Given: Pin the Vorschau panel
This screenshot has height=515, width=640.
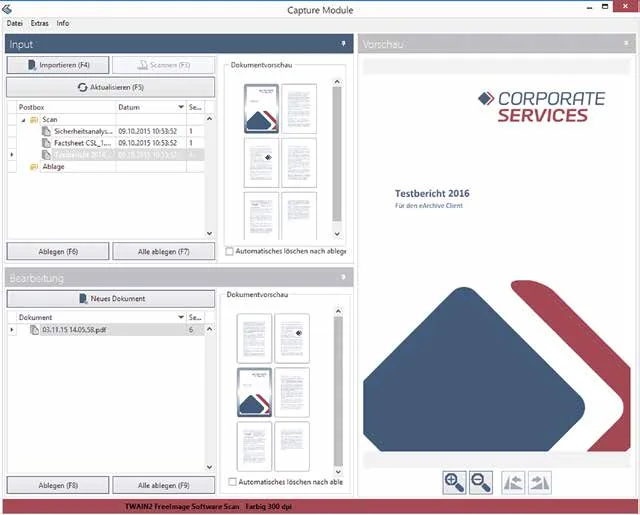Looking at the screenshot, I should 626,43.
